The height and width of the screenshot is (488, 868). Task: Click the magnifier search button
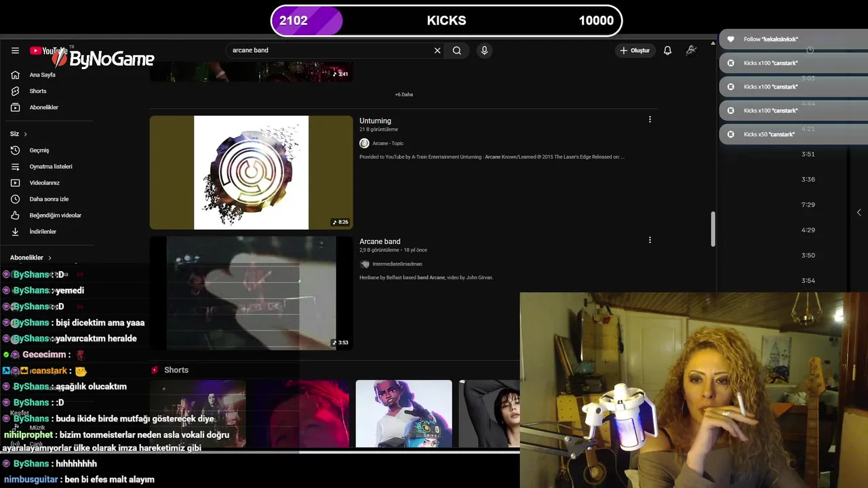(457, 51)
